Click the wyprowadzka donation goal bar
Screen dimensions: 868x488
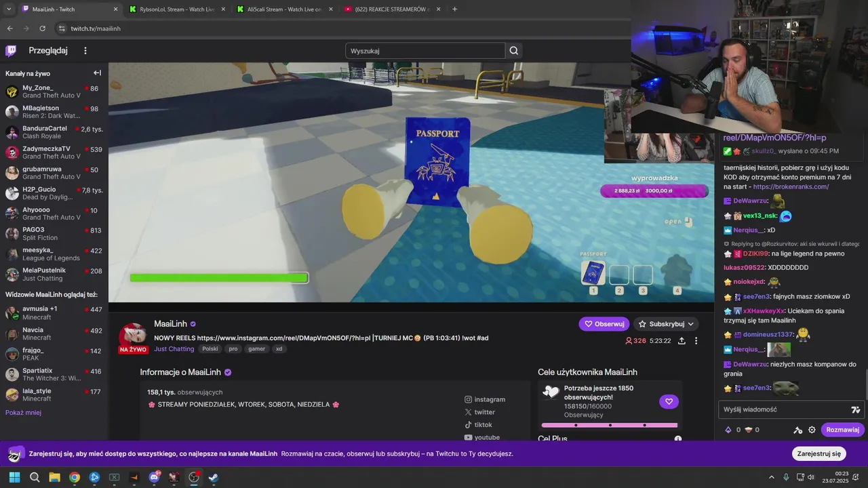(654, 191)
